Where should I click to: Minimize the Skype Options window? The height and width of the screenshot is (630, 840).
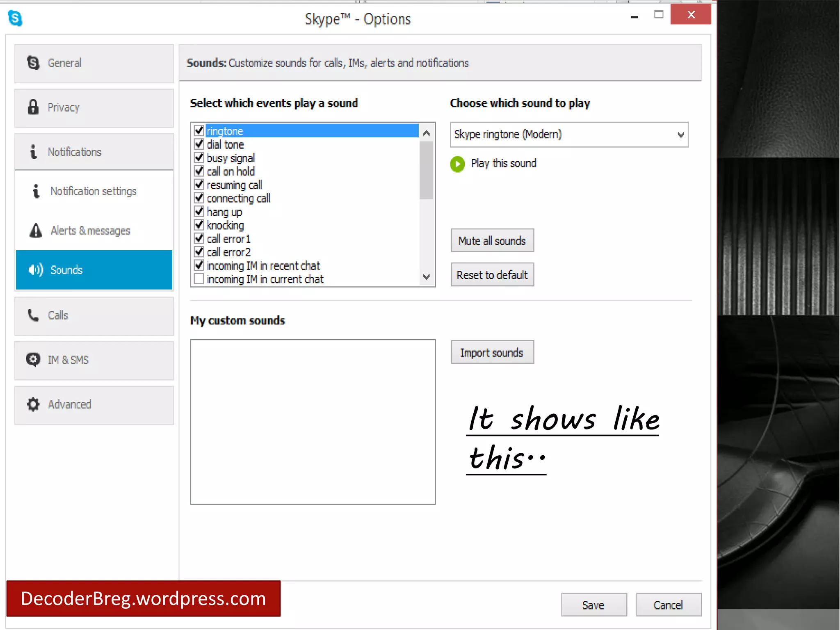pyautogui.click(x=635, y=16)
